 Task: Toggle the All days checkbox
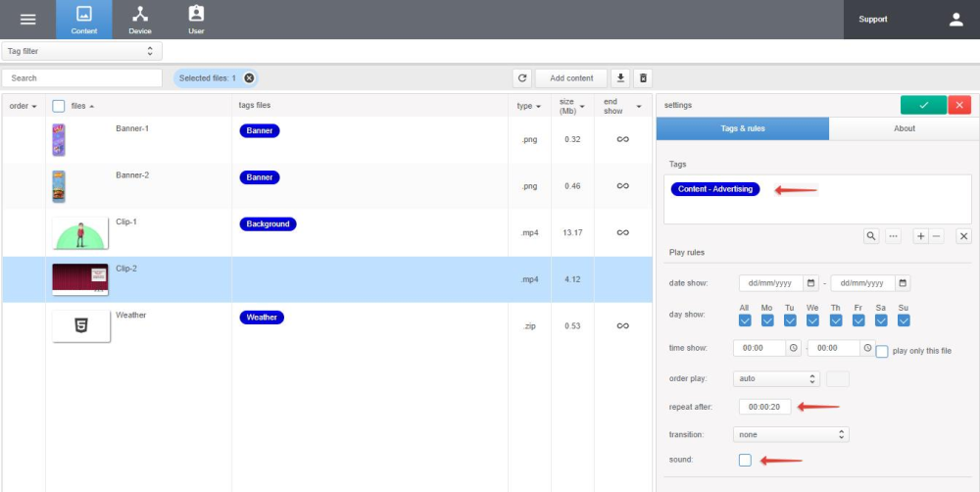745,320
